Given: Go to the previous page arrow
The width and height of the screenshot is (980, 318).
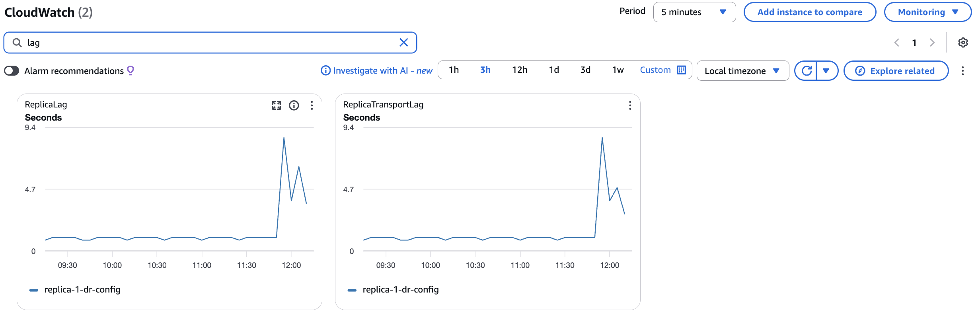Looking at the screenshot, I should [x=896, y=43].
